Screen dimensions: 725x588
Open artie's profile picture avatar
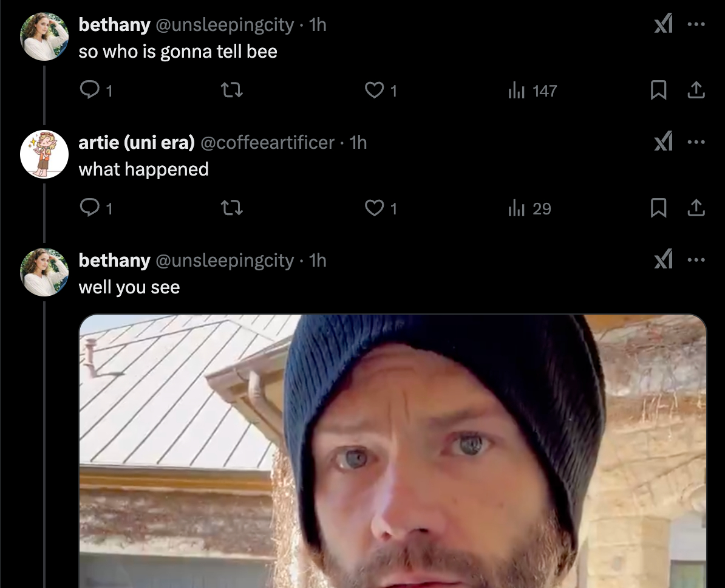[44, 154]
